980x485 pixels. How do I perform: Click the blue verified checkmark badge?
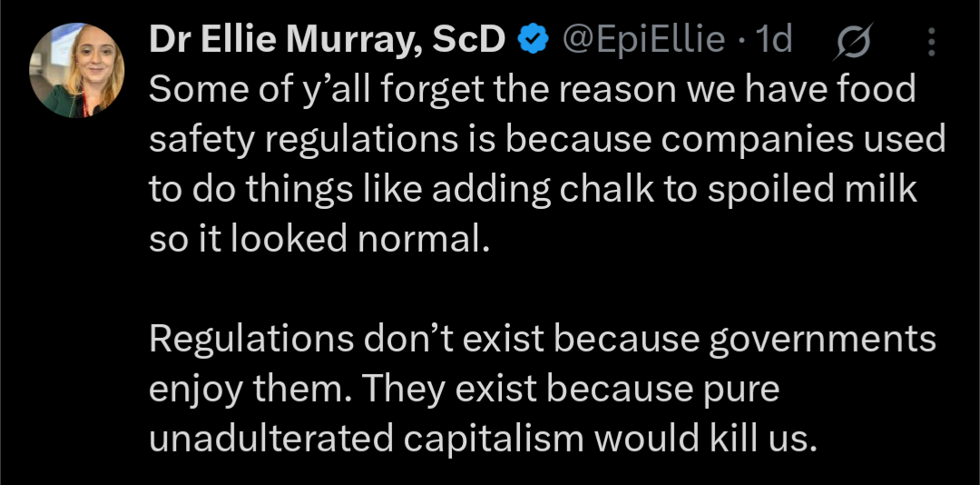click(532, 39)
